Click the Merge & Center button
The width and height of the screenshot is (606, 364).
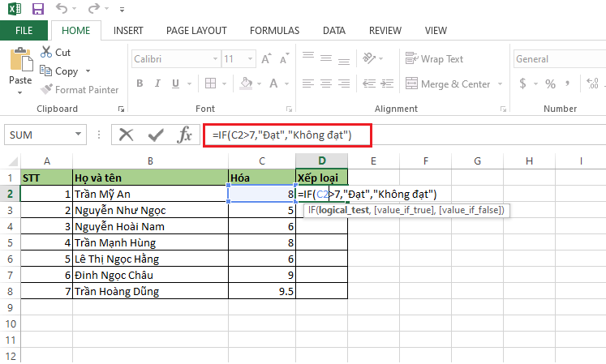[x=448, y=84]
